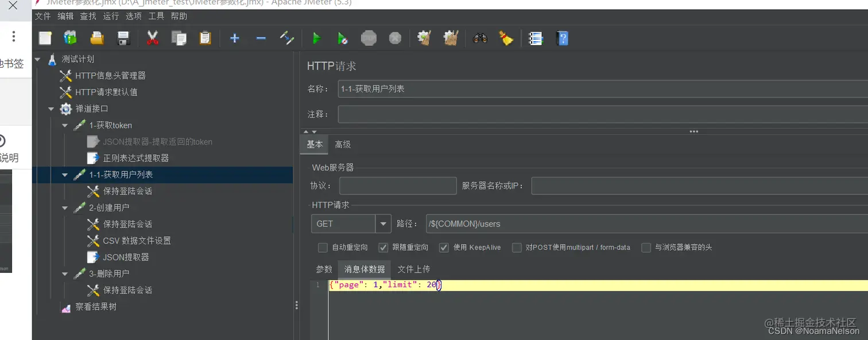Disable 使用 KeepAlive checkbox
The image size is (868, 340).
point(444,248)
